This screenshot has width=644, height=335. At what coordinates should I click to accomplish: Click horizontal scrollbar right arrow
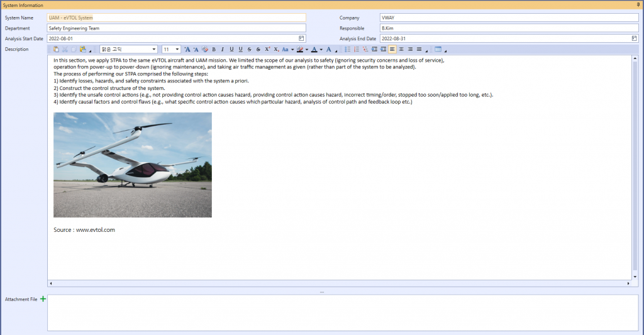[628, 283]
